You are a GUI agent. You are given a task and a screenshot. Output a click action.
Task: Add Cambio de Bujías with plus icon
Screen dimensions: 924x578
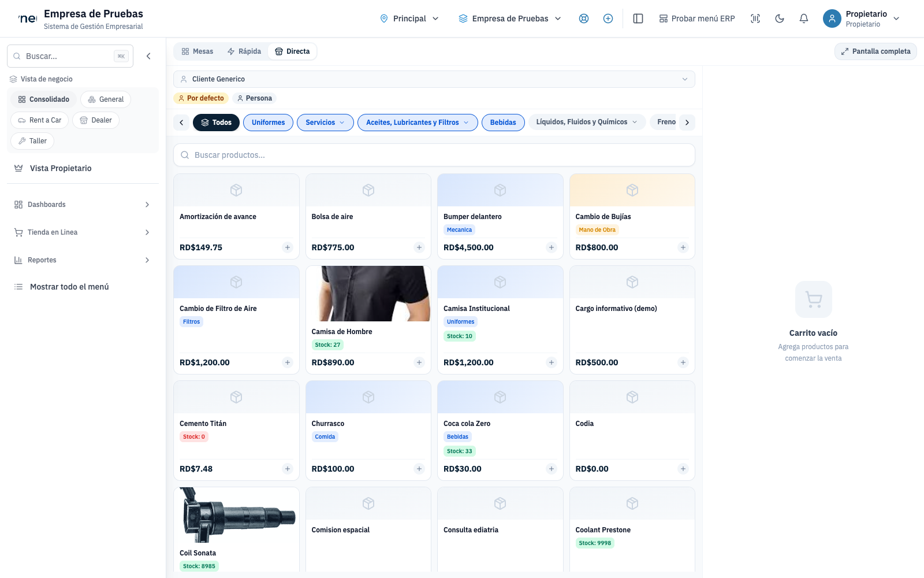(x=683, y=247)
